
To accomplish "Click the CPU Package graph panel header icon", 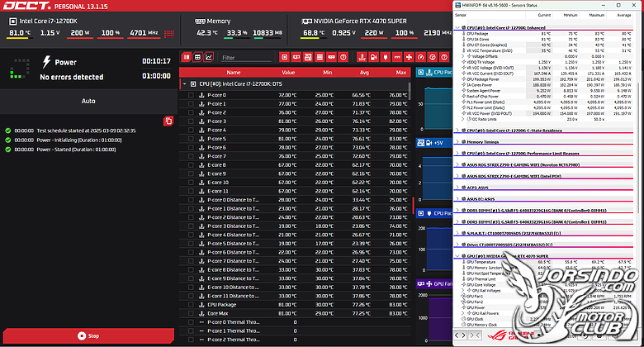I will [420, 72].
